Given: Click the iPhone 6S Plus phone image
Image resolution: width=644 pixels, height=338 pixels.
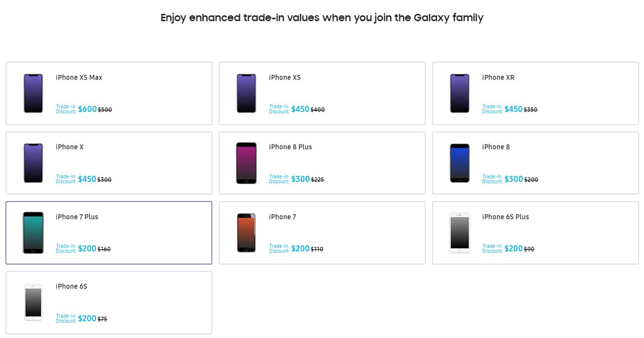Looking at the screenshot, I should pyautogui.click(x=460, y=233).
